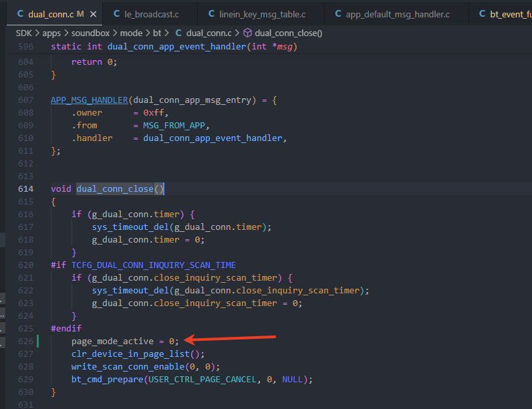Select dual_conn.c in the breadcrumb

click(x=209, y=33)
